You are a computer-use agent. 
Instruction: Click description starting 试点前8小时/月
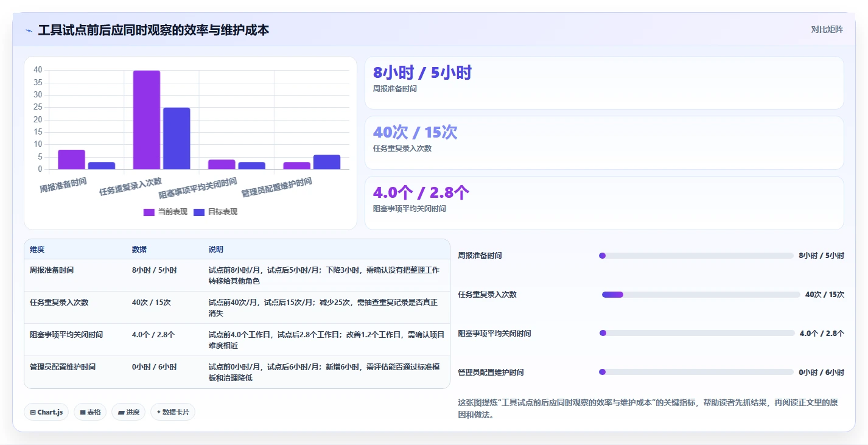[x=324, y=275]
